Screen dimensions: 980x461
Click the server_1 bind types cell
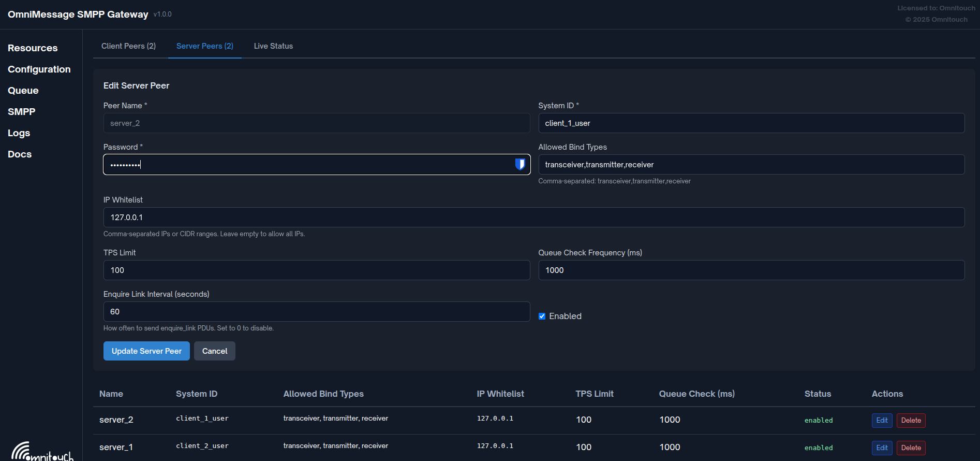[336, 446]
